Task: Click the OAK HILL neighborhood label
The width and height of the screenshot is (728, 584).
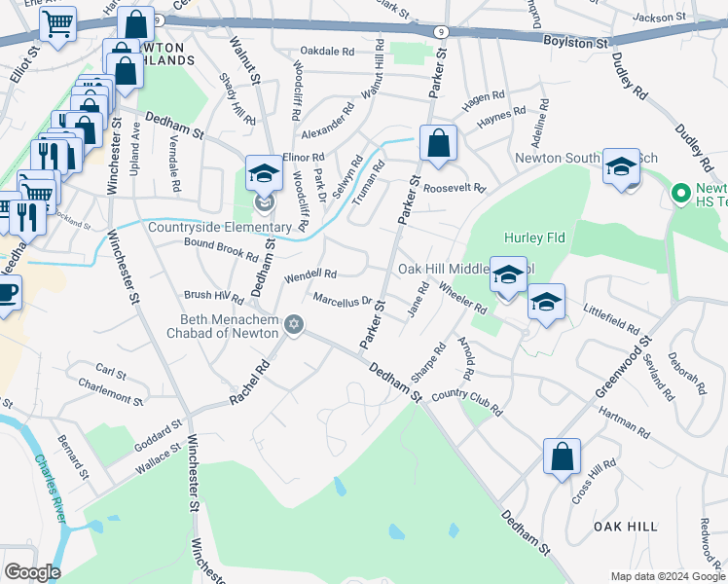Action: [x=626, y=527]
